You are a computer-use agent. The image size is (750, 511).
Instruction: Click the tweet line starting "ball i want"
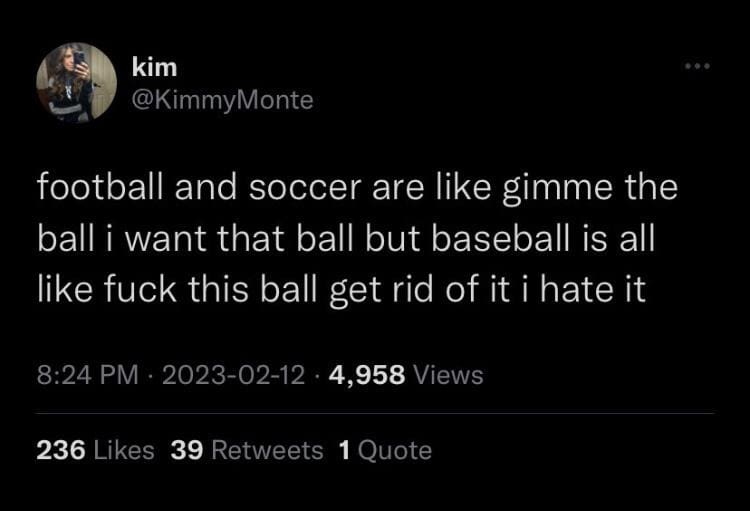click(349, 239)
